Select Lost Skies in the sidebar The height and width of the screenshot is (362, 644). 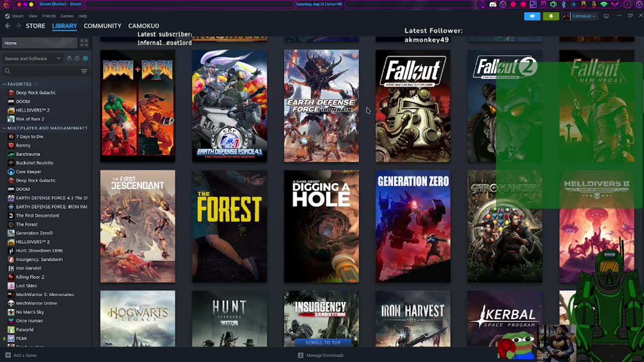point(26,286)
